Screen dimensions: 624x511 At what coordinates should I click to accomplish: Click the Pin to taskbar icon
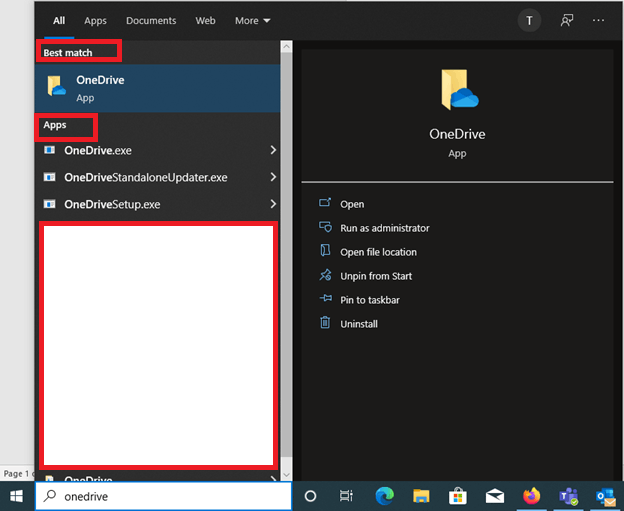(326, 298)
